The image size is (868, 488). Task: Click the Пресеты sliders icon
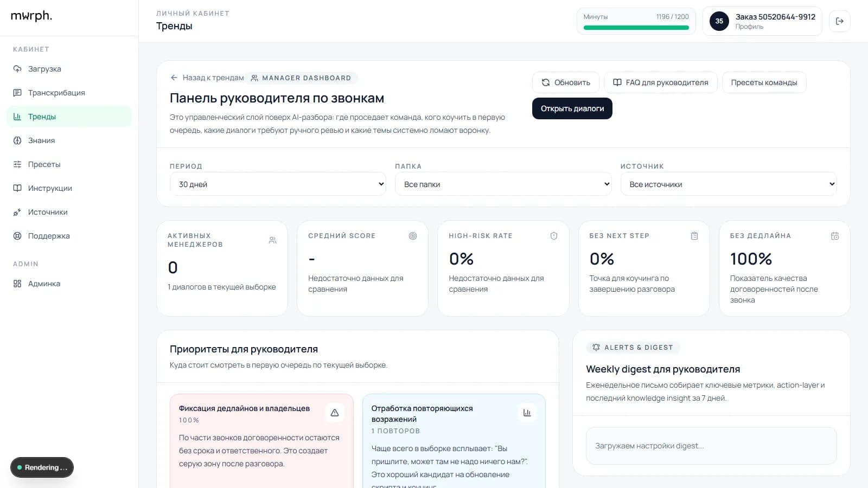(17, 164)
